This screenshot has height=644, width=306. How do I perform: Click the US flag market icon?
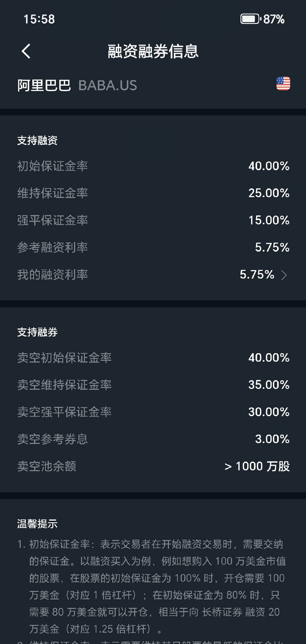(283, 84)
